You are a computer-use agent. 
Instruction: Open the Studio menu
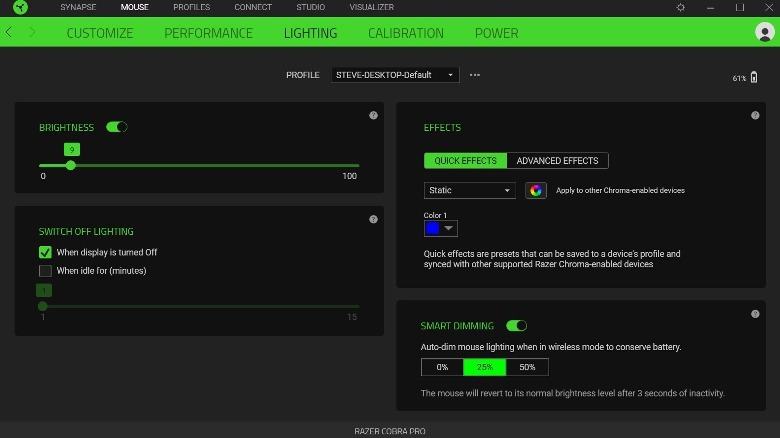310,7
